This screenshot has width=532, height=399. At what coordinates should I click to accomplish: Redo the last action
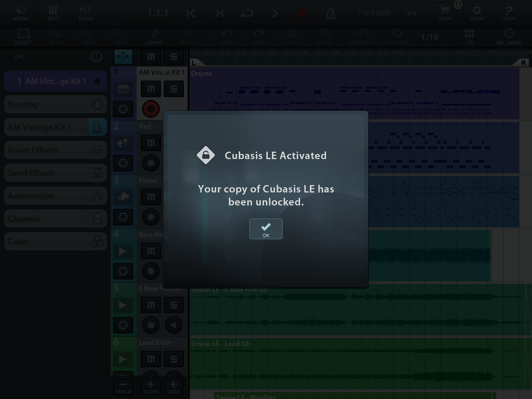(x=259, y=37)
